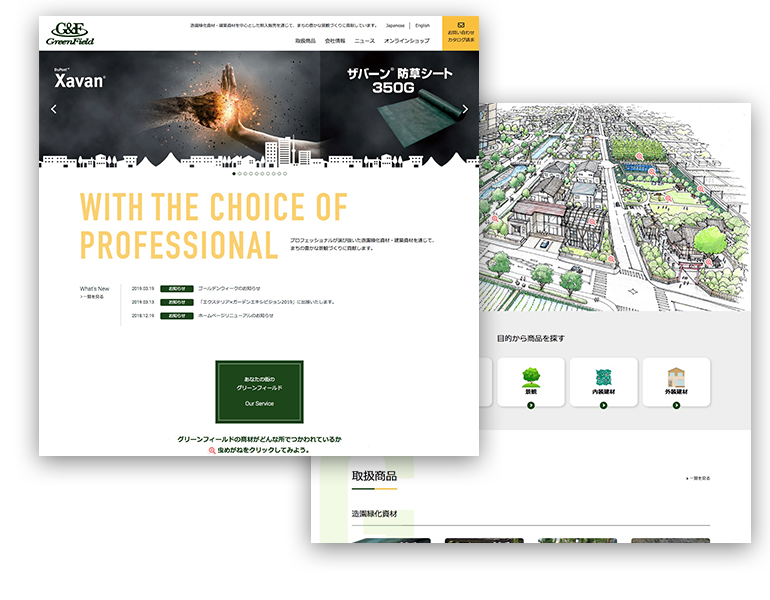This screenshot has height=600, width=770.
Task: Click the green Our Service button
Action: coord(259,391)
